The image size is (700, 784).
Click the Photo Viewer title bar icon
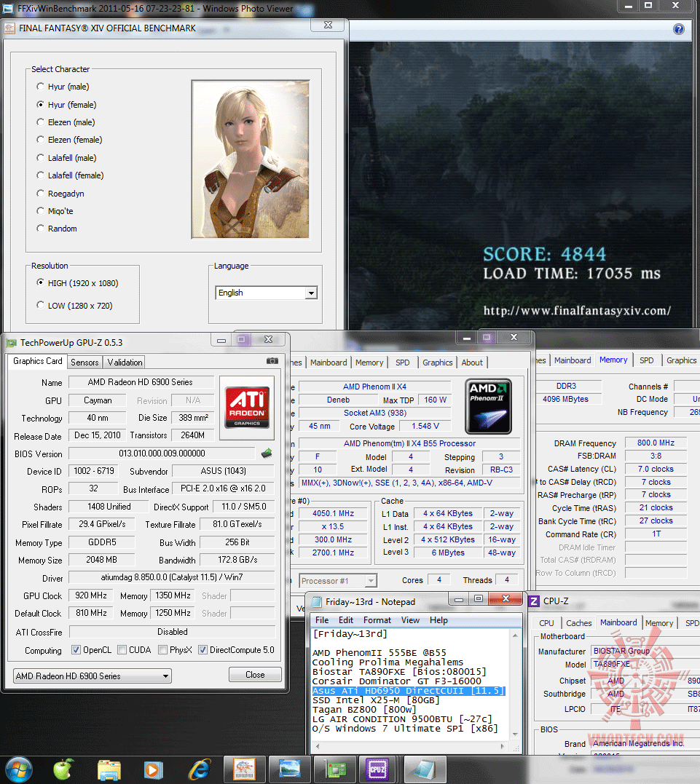pos(8,9)
